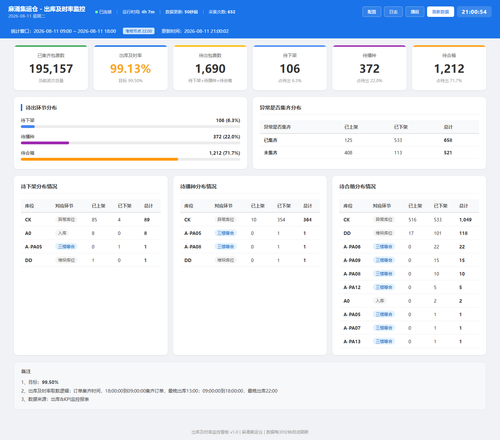Click the 658 total in exception table
Image resolution: width=500 pixels, height=440 pixels.
click(448, 140)
